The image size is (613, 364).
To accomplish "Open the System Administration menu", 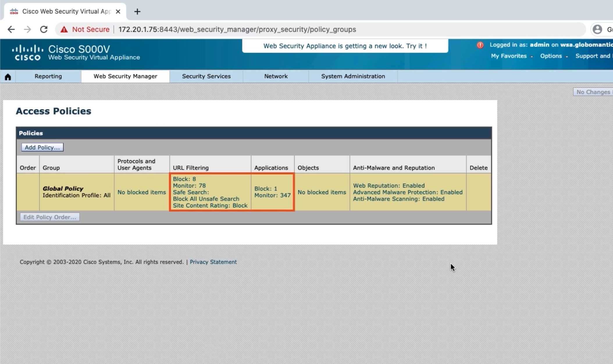I will point(353,76).
